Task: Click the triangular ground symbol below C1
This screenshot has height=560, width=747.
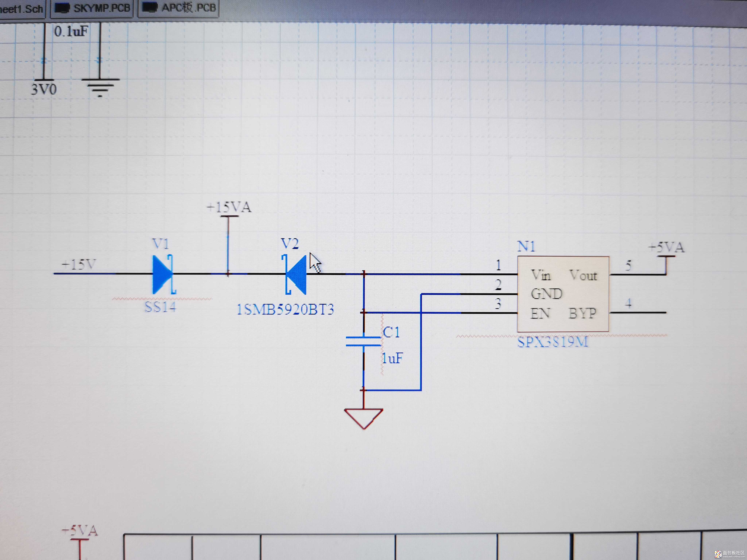Action: coord(363,419)
